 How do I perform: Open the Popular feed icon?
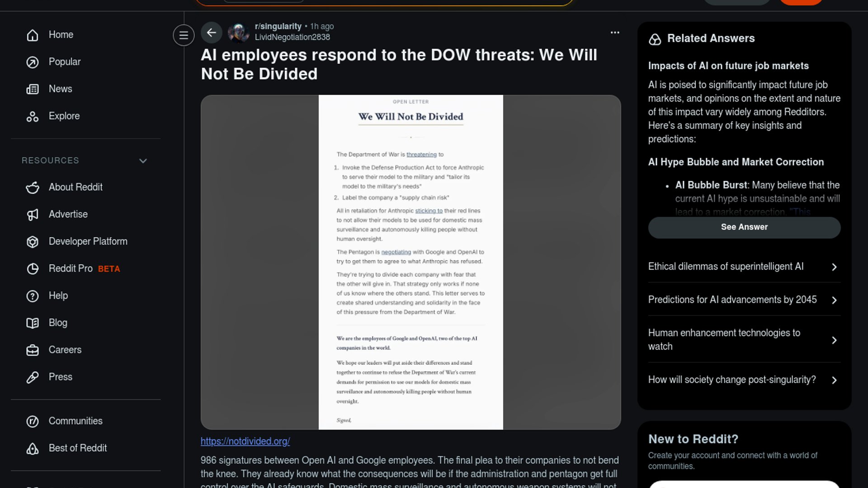pos(33,62)
